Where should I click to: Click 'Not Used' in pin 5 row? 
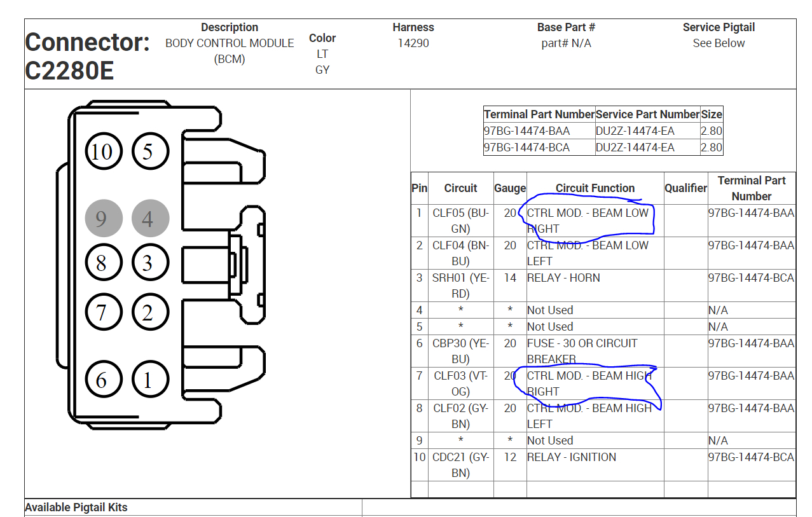click(550, 327)
